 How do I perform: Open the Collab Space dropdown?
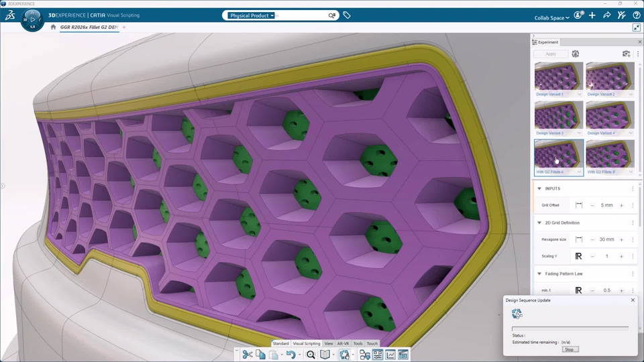pos(551,17)
